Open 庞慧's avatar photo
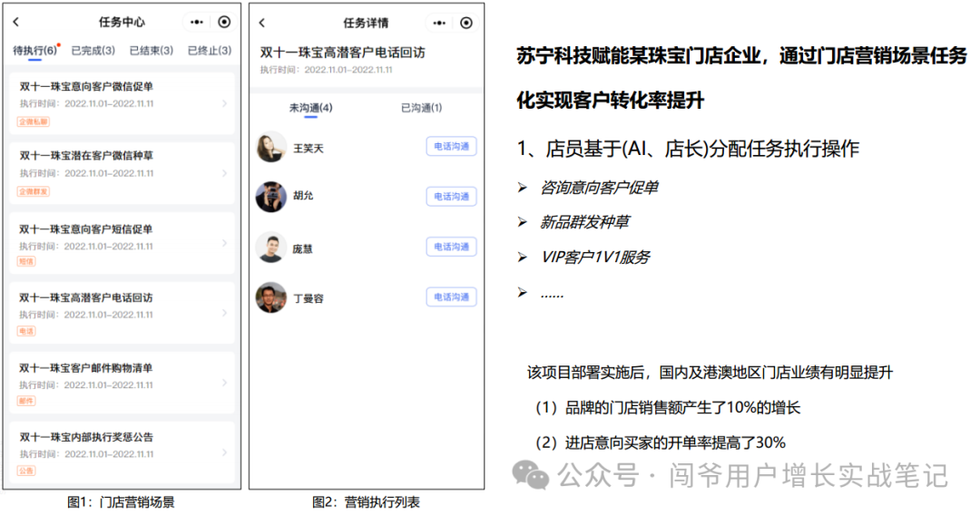 pyautogui.click(x=271, y=248)
